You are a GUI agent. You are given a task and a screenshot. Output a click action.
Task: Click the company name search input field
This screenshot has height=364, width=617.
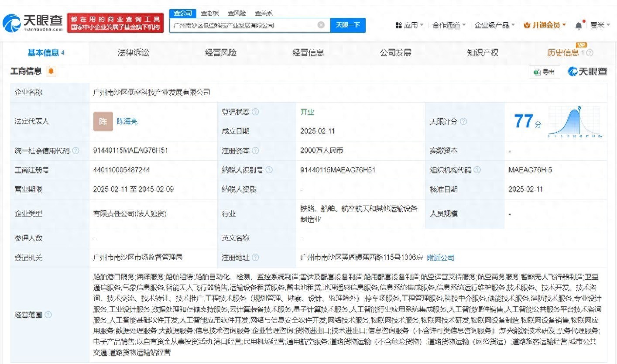pyautogui.click(x=242, y=25)
